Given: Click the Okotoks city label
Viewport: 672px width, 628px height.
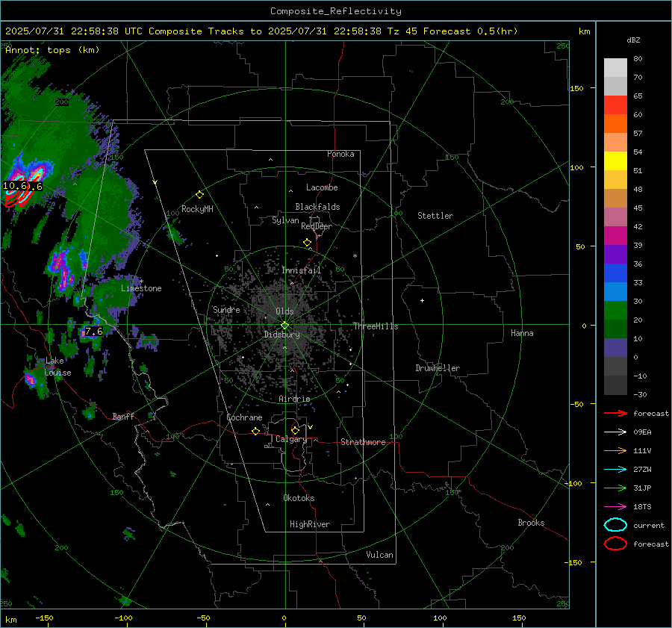Looking at the screenshot, I should pos(299,498).
